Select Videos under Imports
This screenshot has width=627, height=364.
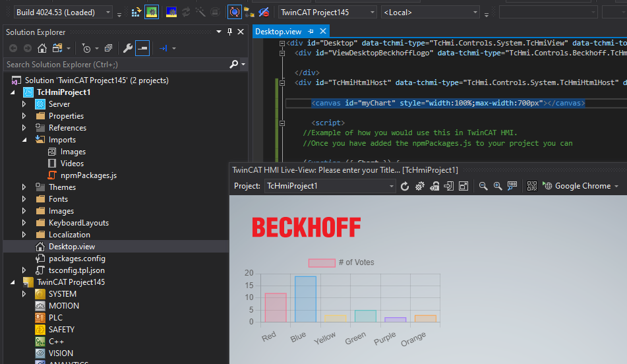pos(72,164)
